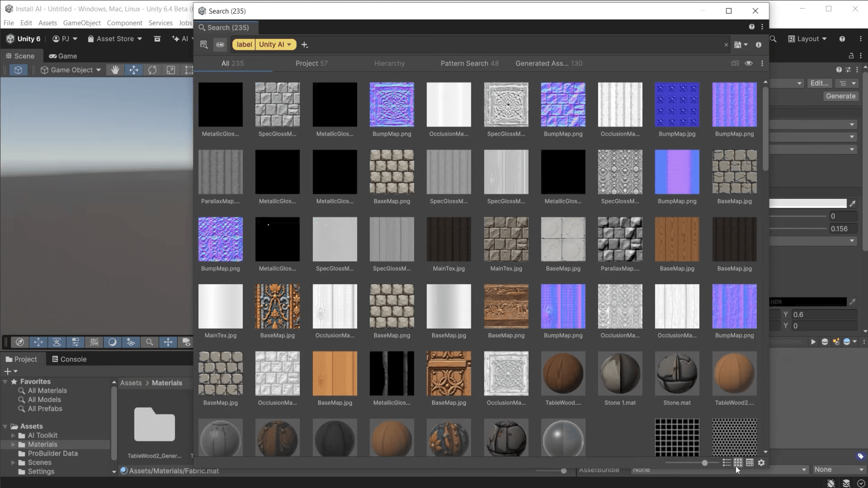
Task: Switch search results to grid view
Action: coord(738,463)
